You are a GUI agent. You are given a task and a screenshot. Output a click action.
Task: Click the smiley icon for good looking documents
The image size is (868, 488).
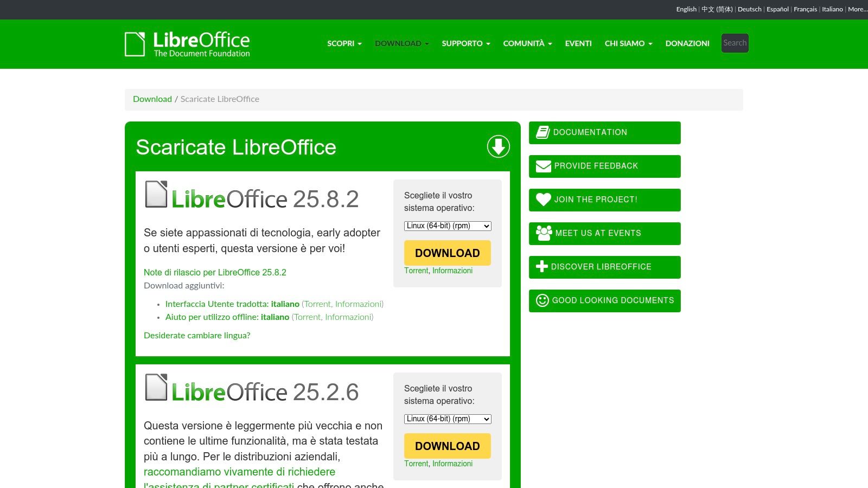tap(542, 300)
